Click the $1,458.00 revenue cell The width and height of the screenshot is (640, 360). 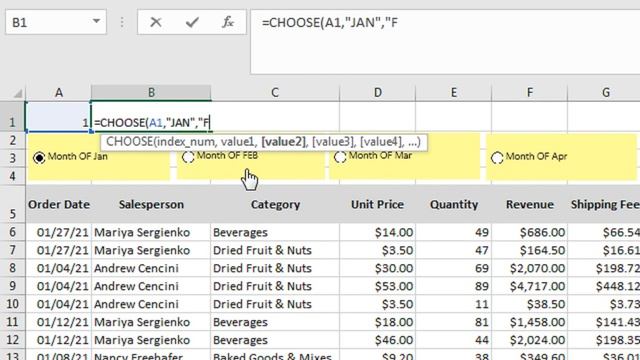[x=529, y=322]
